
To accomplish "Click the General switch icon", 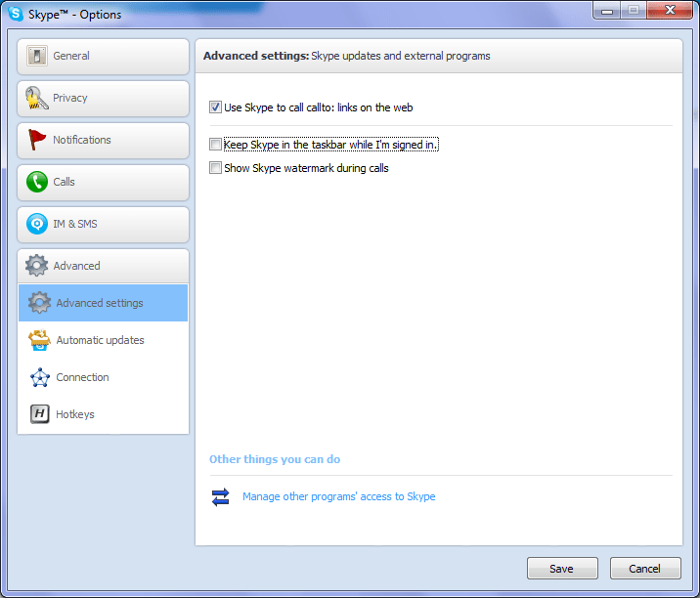I will (36, 57).
